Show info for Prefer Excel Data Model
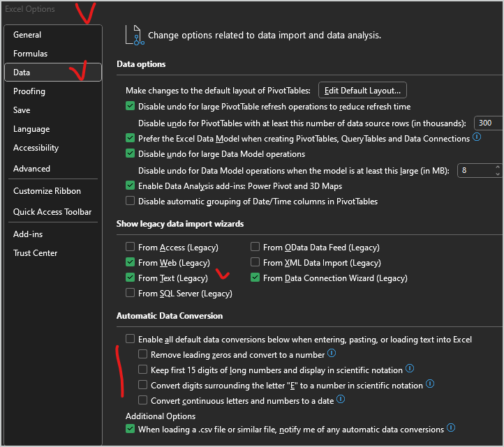The image size is (504, 447). 477,137
